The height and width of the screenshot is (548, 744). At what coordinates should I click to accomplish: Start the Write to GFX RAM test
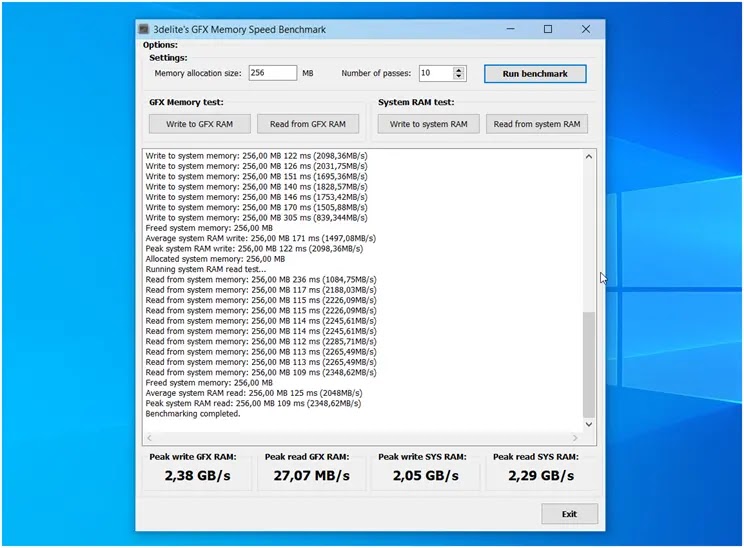[199, 124]
